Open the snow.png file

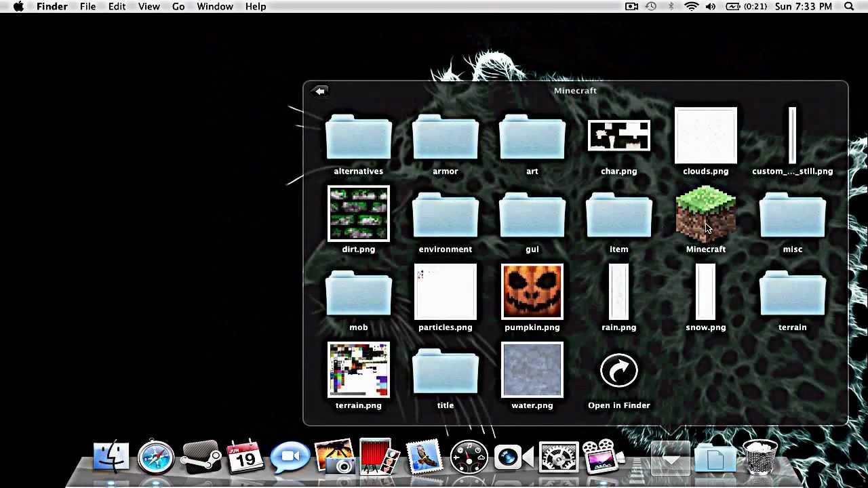tap(705, 291)
